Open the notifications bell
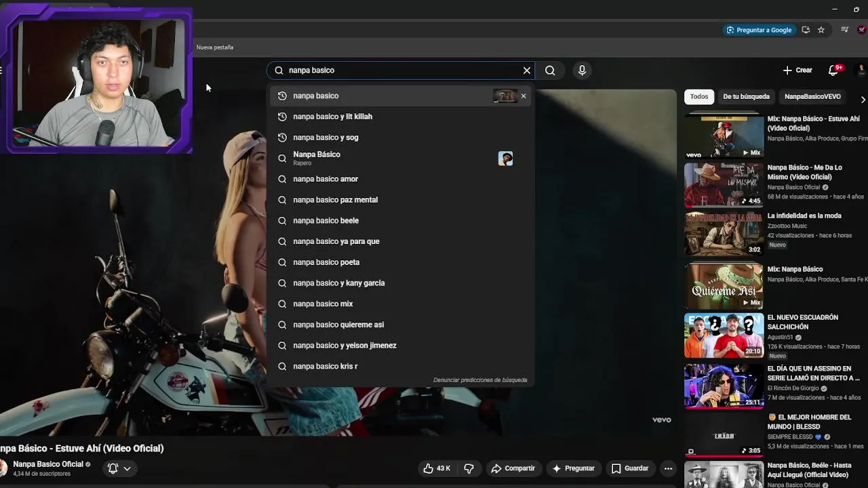The height and width of the screenshot is (488, 868). [x=833, y=70]
